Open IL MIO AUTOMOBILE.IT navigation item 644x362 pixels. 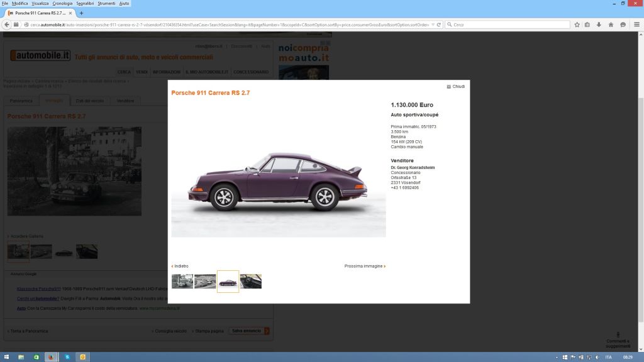[x=207, y=72]
